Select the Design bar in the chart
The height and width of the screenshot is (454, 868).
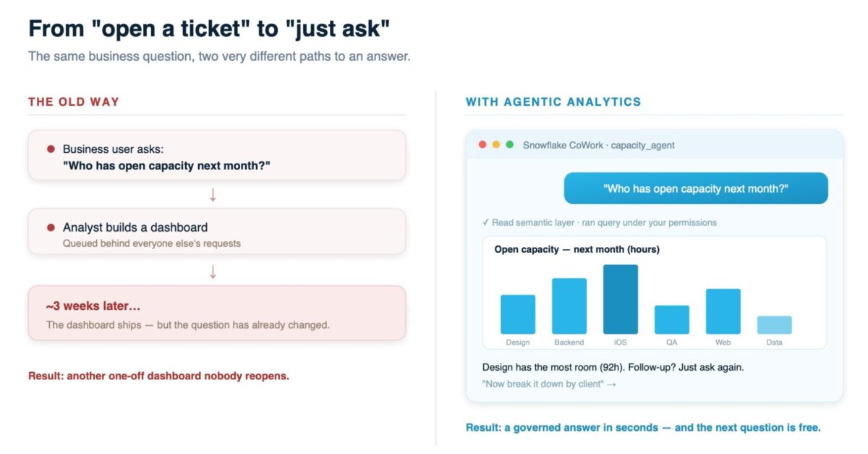[x=518, y=314]
